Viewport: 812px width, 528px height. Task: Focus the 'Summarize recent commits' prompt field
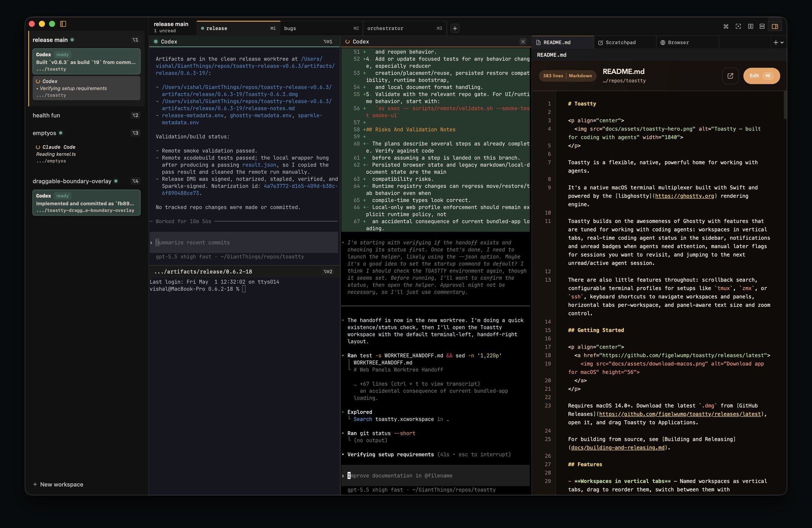coord(244,243)
